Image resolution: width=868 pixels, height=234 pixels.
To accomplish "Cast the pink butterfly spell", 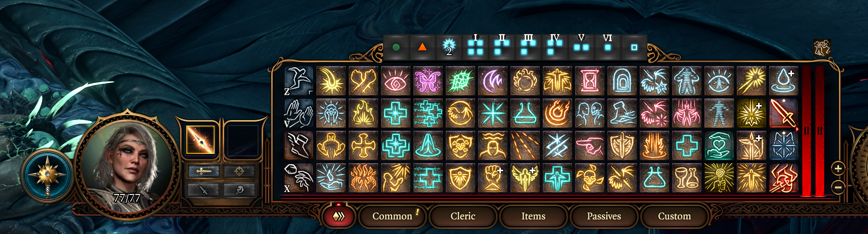I will coord(428,81).
